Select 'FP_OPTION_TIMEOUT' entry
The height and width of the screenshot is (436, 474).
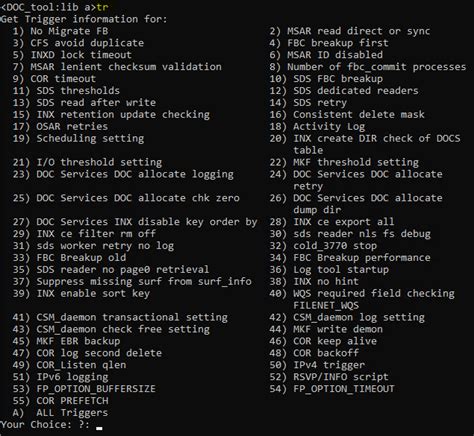click(x=344, y=389)
